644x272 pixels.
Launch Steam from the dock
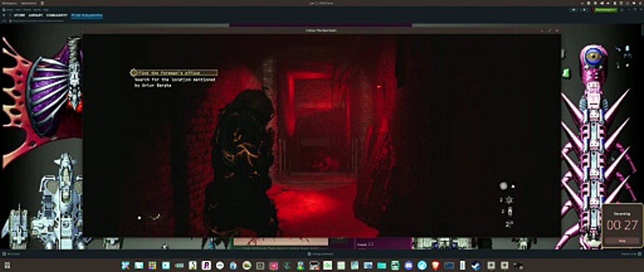(476, 266)
